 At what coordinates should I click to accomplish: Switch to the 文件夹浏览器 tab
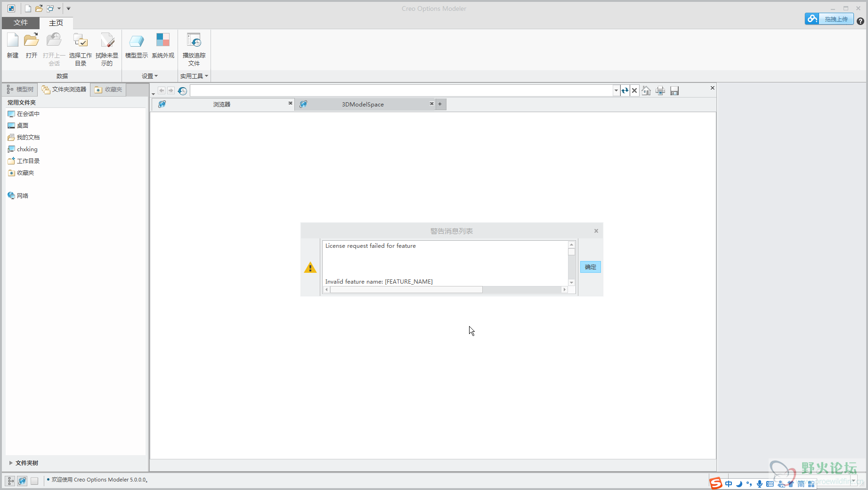pos(64,90)
